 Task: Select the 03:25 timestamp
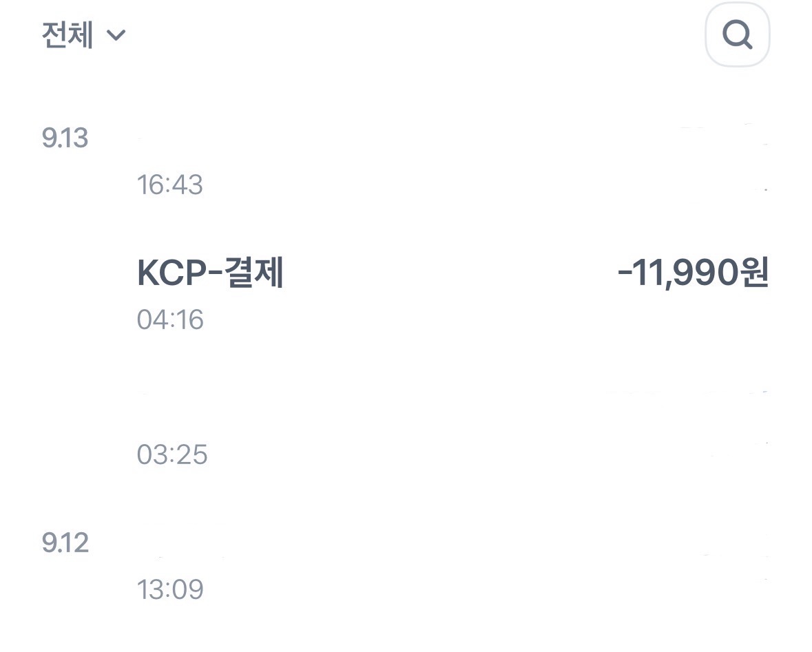(x=172, y=455)
